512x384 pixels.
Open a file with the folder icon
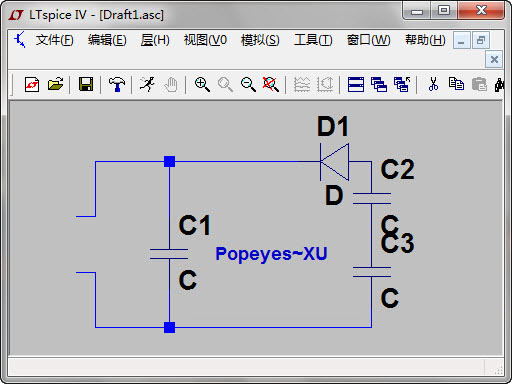[55, 84]
